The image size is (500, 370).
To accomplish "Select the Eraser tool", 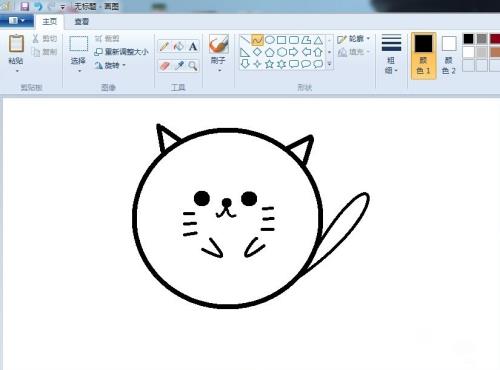I will pos(164,66).
